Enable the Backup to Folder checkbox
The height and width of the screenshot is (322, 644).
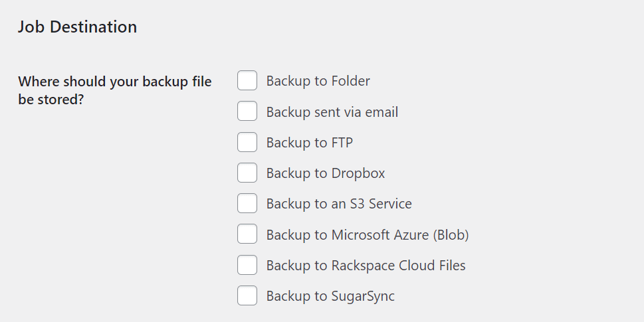(247, 80)
